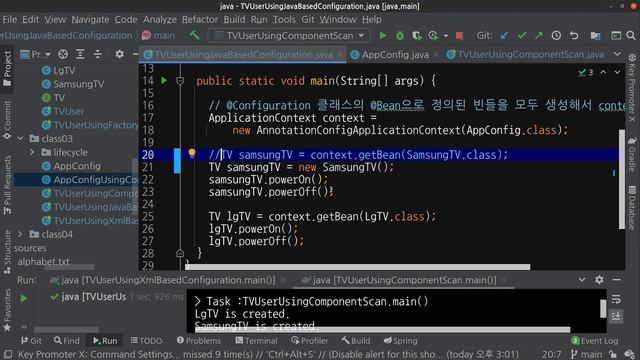Click the main Git branch widget in status bar
The width and height of the screenshot is (640, 360).
point(587,354)
